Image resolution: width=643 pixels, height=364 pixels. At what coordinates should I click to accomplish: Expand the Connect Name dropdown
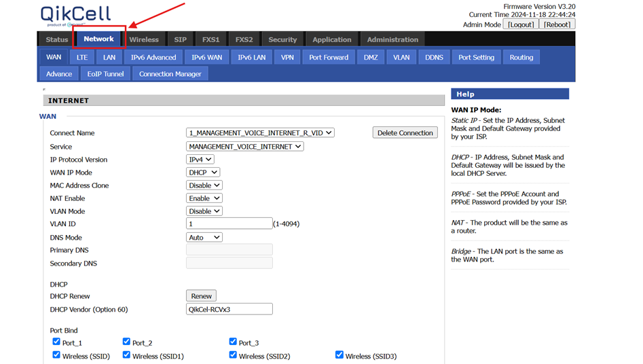(x=260, y=133)
